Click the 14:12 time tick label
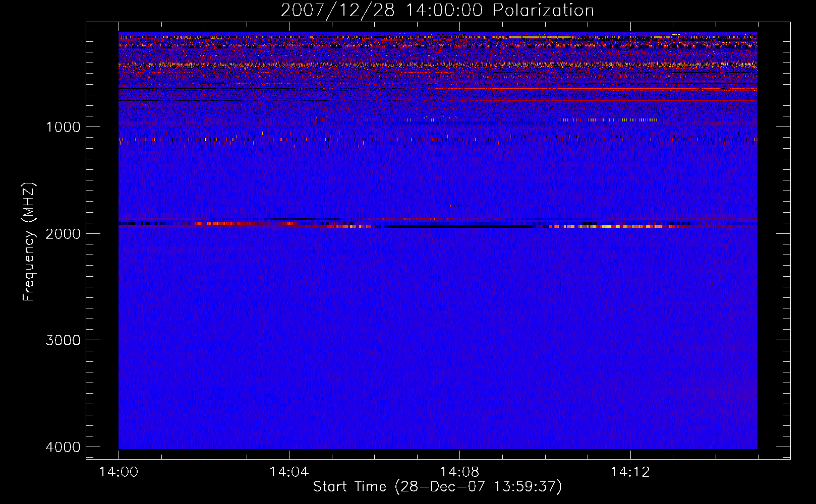816x504 pixels. point(630,472)
